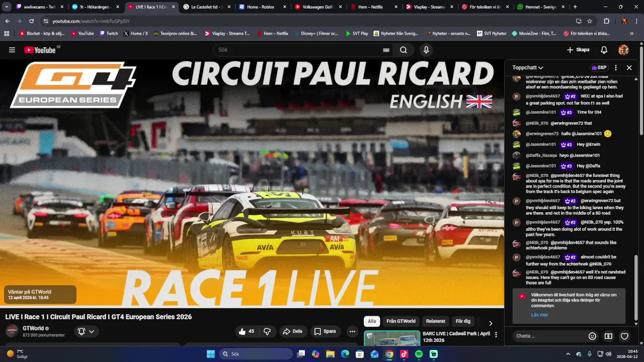Image resolution: width=644 pixels, height=362 pixels.
Task: Open the GTWorld channel name
Action: tap(33, 328)
